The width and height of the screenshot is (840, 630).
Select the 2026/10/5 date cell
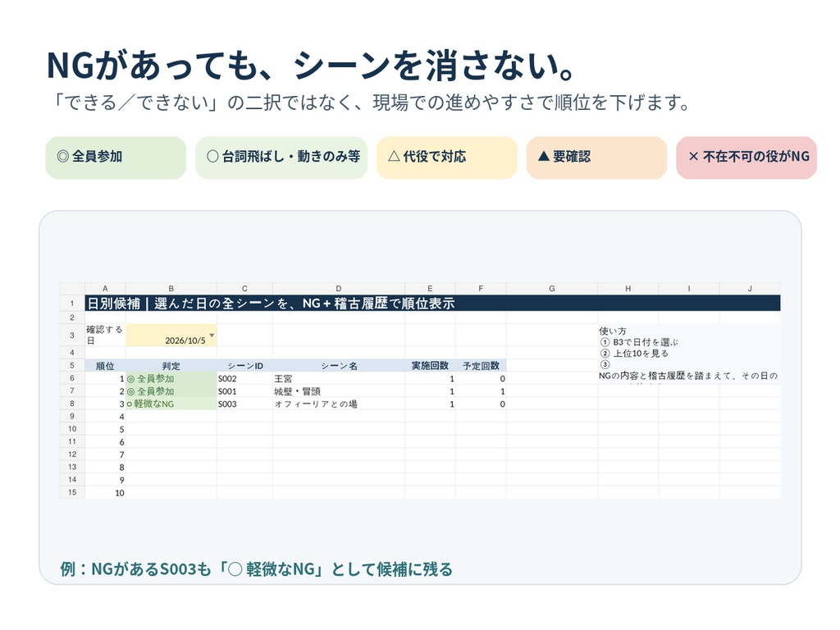pos(171,335)
